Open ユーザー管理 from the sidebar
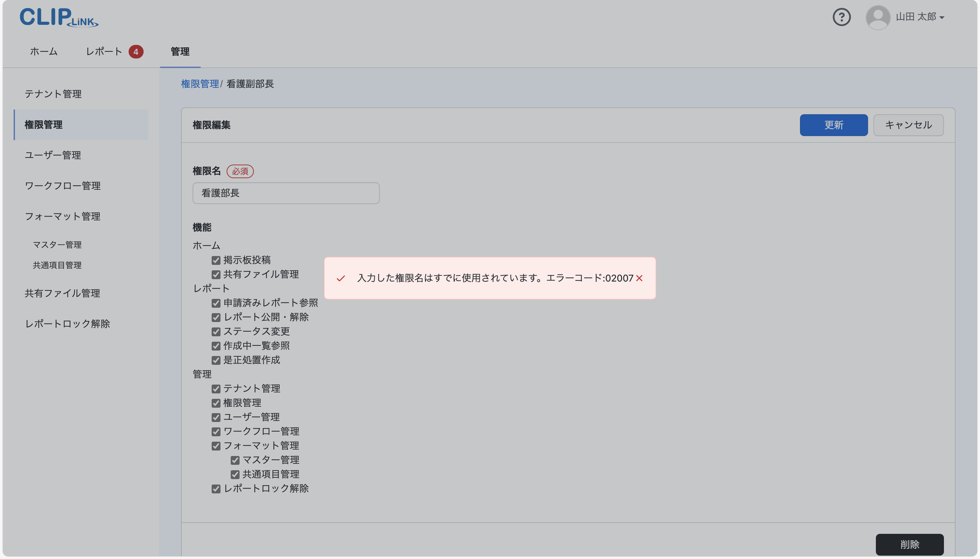Screen dimensions: 980x559 (x=53, y=155)
